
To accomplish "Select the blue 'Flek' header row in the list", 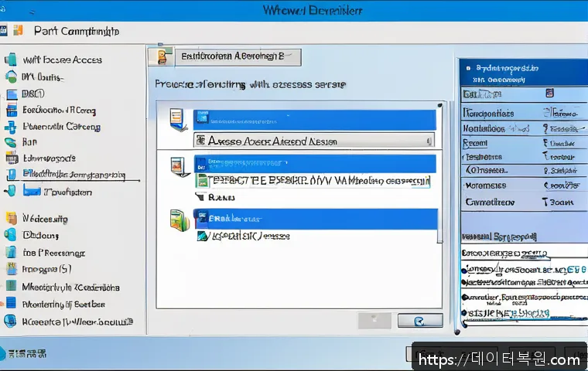I will [x=316, y=219].
